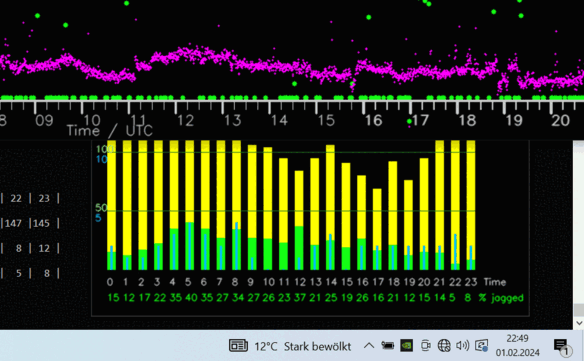Click the 40 % jogged value
The image size is (584, 361).
[x=191, y=298]
